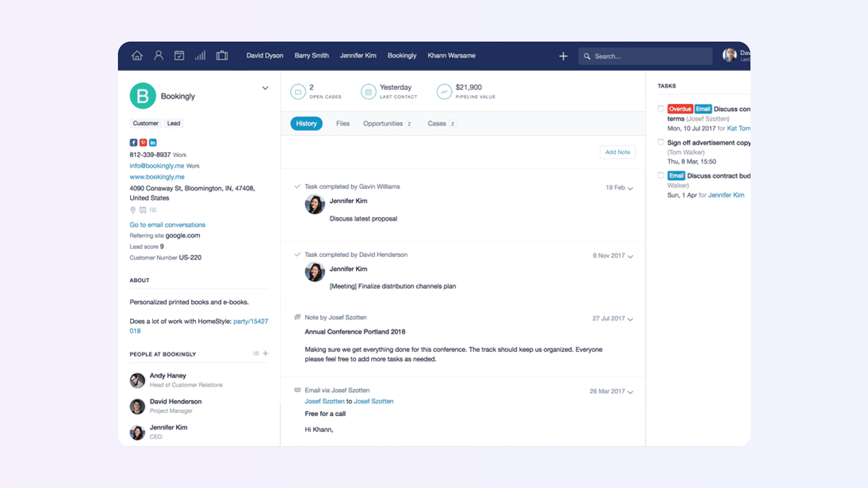
Task: Open the user profile avatar in navbar
Action: click(729, 55)
